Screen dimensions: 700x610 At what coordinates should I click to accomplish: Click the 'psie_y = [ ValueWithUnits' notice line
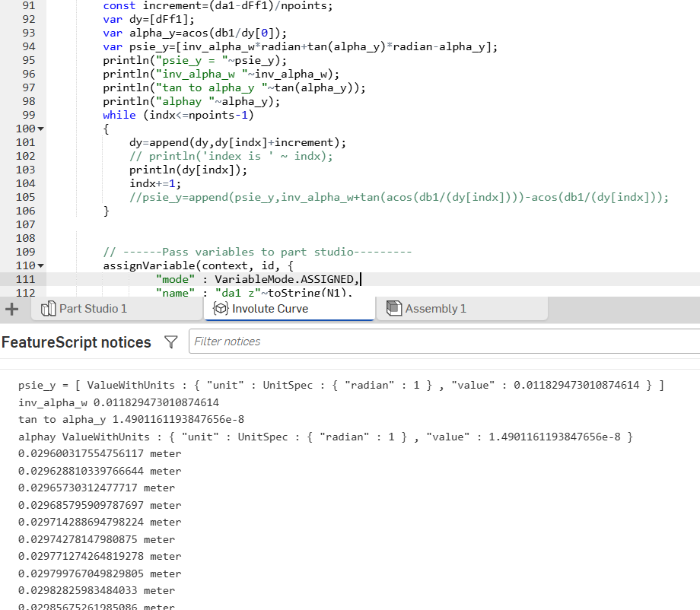tap(341, 386)
